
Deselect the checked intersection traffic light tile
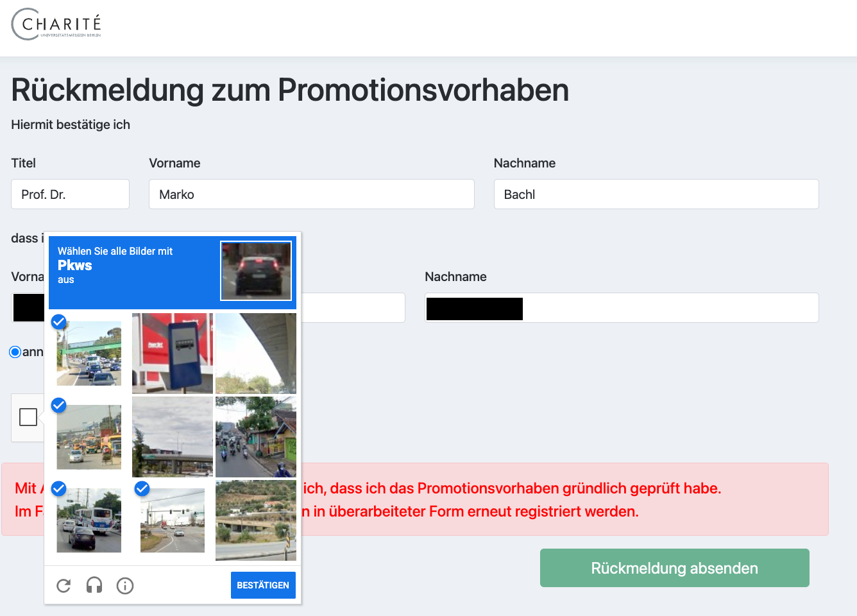173,520
